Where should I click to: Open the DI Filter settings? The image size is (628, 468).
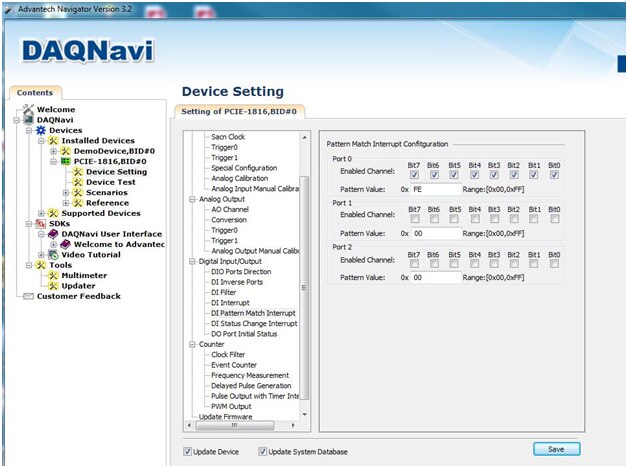(223, 292)
